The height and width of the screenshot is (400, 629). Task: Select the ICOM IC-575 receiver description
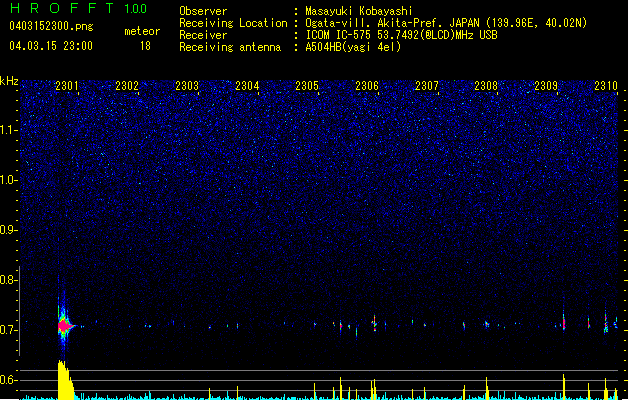401,35
